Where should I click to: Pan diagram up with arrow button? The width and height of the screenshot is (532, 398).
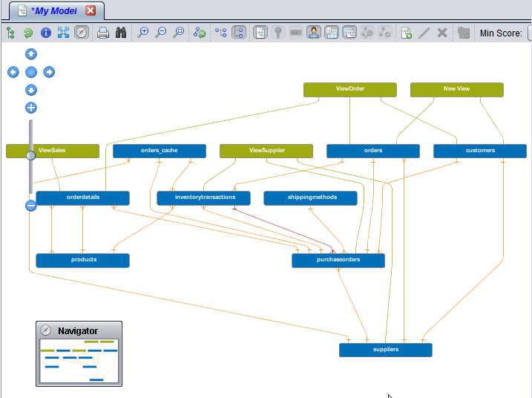31,53
